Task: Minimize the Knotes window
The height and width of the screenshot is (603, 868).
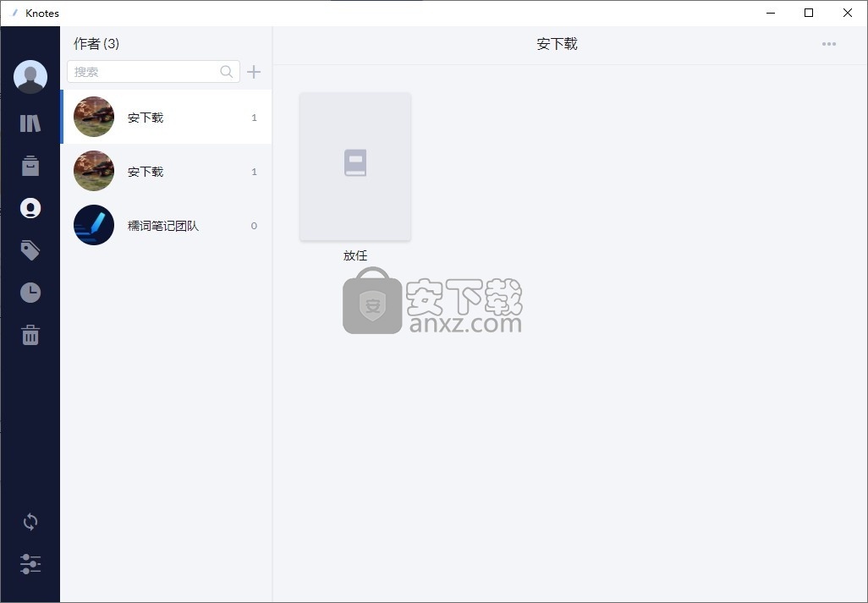Action: click(771, 13)
